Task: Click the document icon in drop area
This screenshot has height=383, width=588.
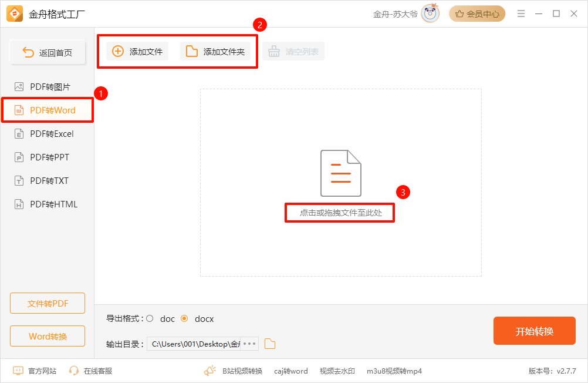Action: pyautogui.click(x=340, y=173)
